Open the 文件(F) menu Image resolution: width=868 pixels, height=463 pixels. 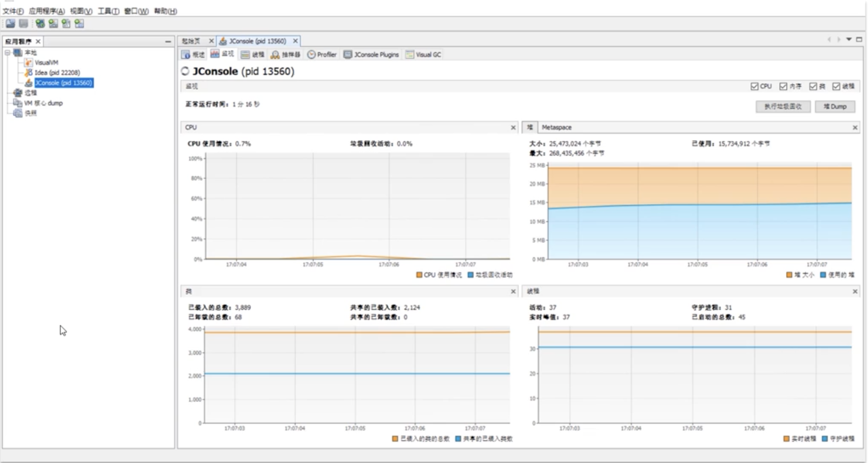point(13,11)
